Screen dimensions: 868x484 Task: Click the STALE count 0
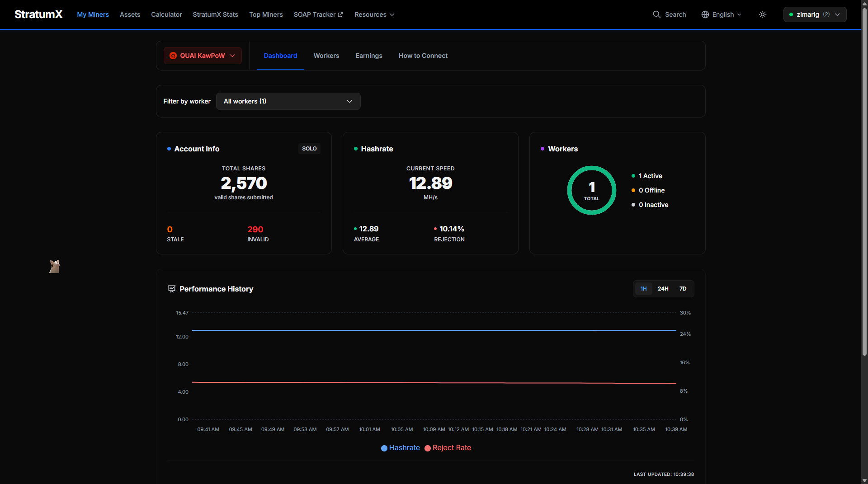(x=170, y=230)
